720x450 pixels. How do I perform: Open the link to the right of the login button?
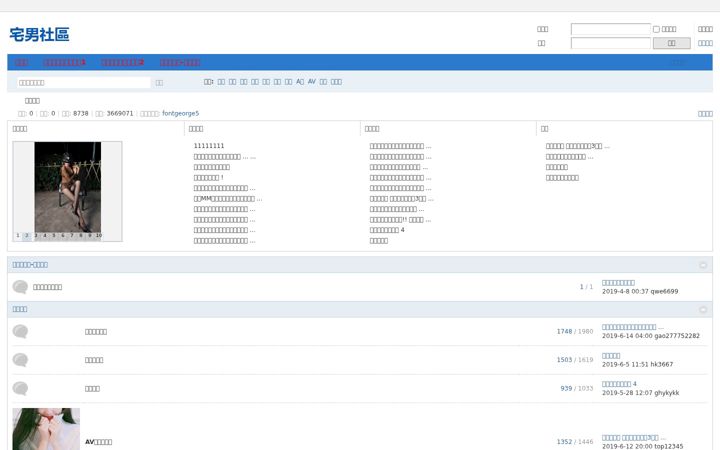pos(705,43)
